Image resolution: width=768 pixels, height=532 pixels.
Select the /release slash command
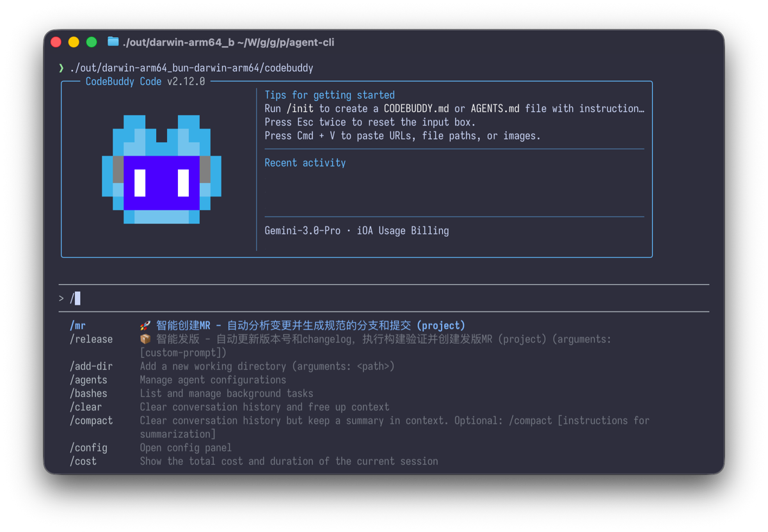click(91, 339)
